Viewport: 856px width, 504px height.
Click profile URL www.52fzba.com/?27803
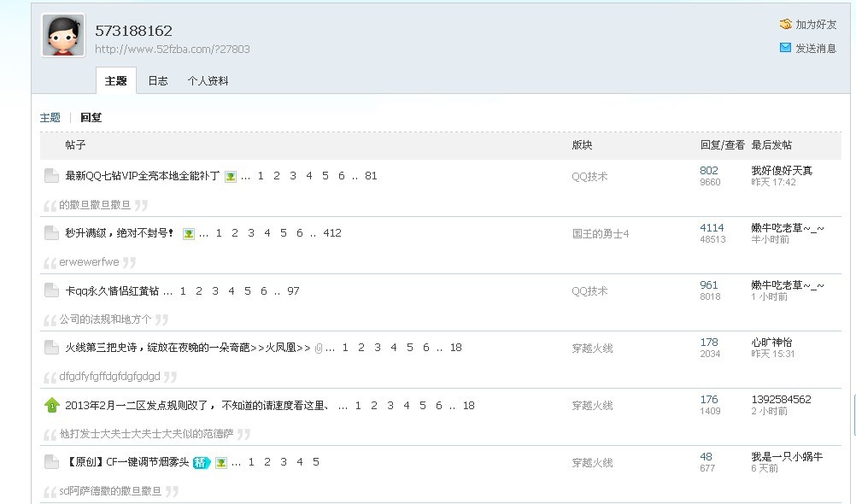[172, 50]
